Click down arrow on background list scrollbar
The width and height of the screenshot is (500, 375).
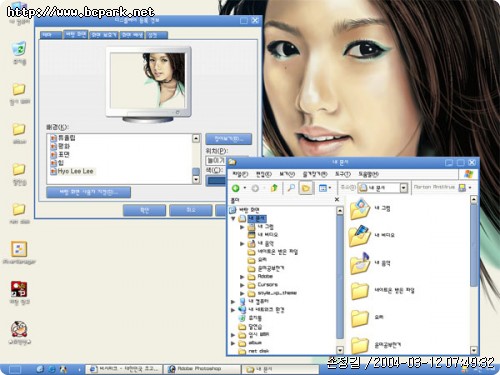pos(196,179)
